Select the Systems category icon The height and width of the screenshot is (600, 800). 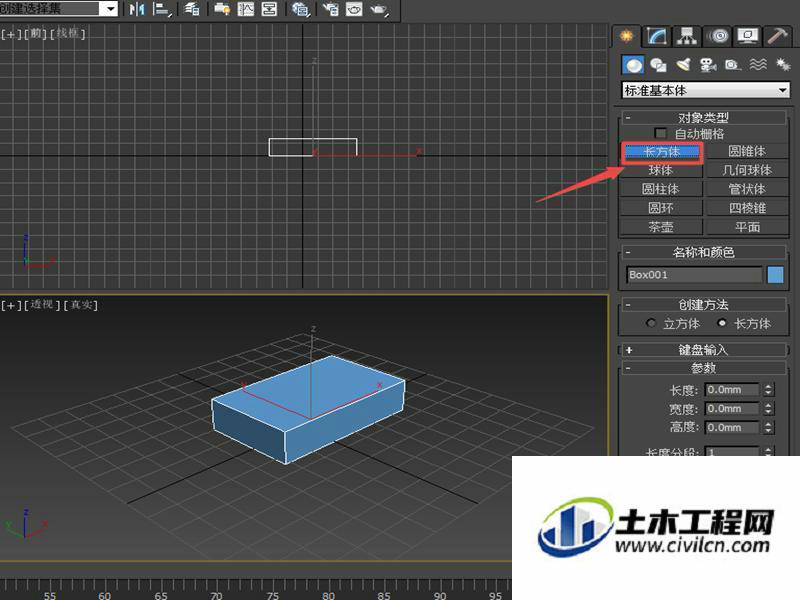pyautogui.click(x=783, y=65)
